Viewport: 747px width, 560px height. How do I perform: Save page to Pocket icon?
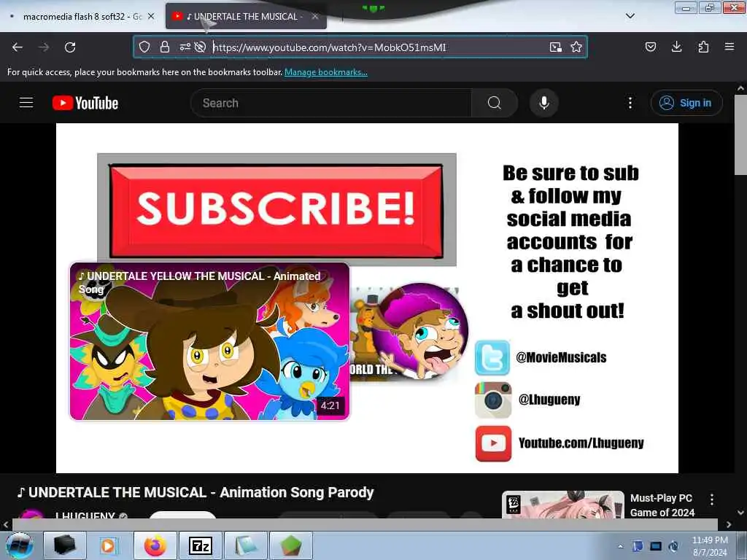[x=650, y=47]
